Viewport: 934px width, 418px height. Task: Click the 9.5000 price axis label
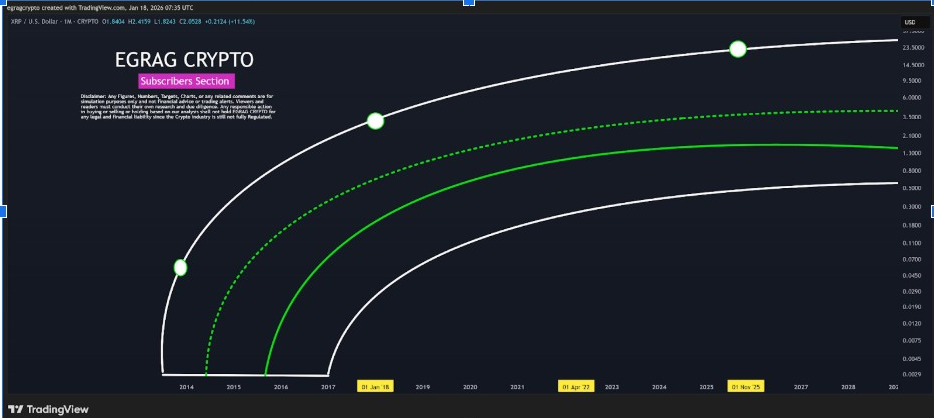(910, 80)
